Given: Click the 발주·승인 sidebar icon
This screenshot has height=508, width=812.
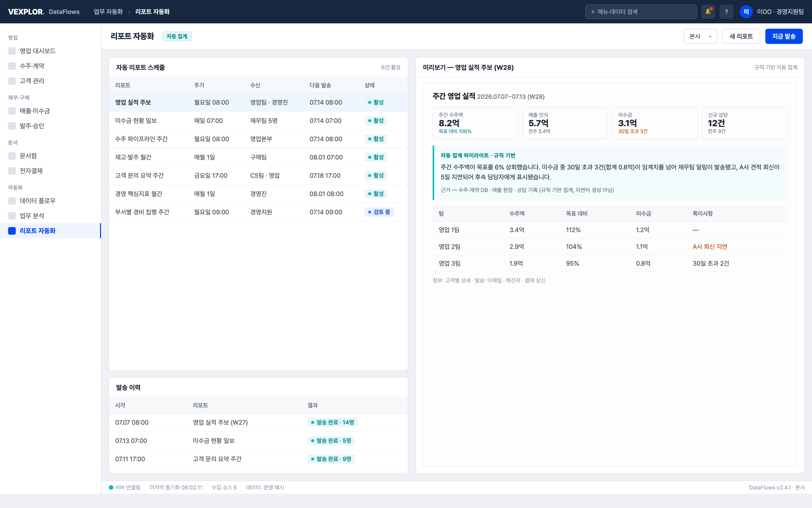Looking at the screenshot, I should tap(12, 126).
